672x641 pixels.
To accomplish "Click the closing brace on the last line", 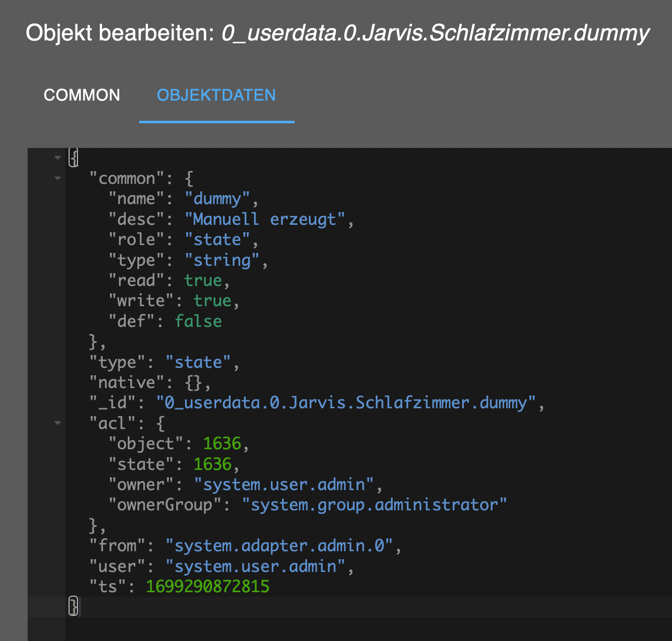I will (x=73, y=606).
